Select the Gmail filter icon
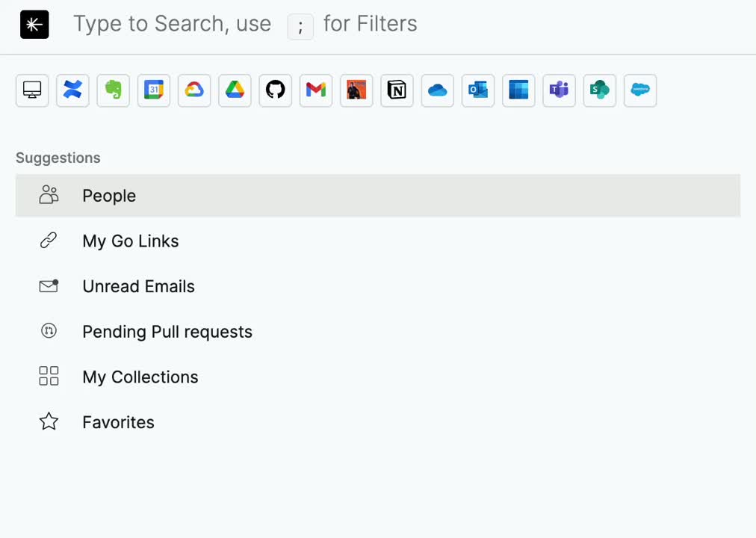The height and width of the screenshot is (538, 756). (x=315, y=90)
